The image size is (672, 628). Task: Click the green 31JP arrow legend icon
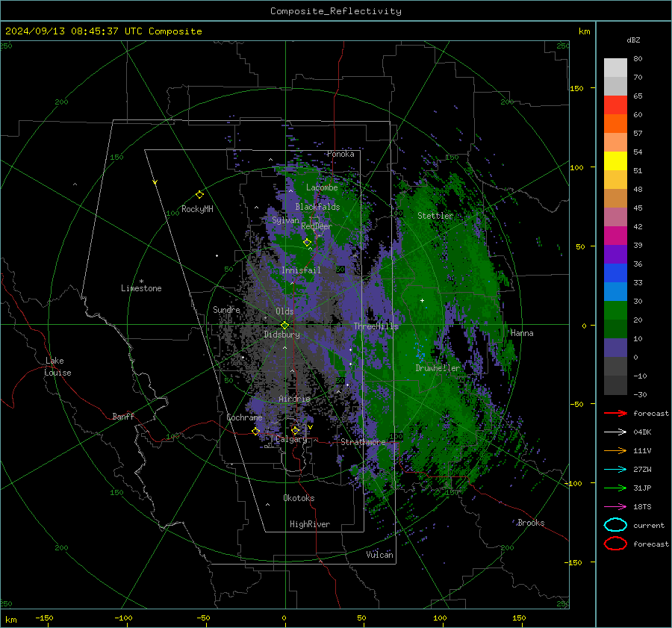point(615,488)
